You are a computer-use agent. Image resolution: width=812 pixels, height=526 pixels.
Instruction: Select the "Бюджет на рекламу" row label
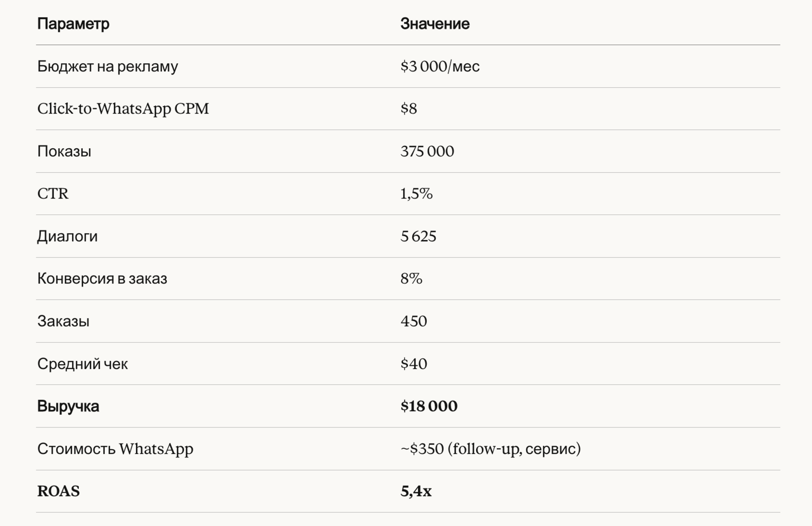pos(107,66)
